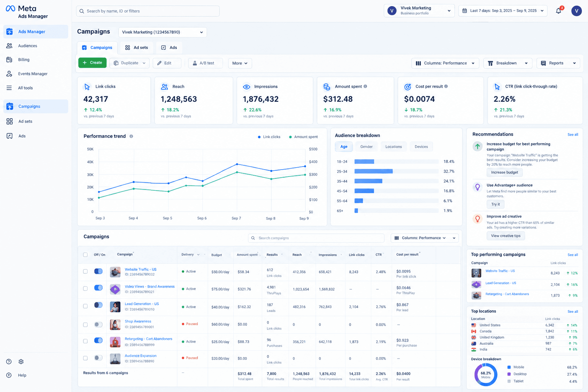588x392 pixels.
Task: Switch to the Ad sets tab
Action: [137, 47]
